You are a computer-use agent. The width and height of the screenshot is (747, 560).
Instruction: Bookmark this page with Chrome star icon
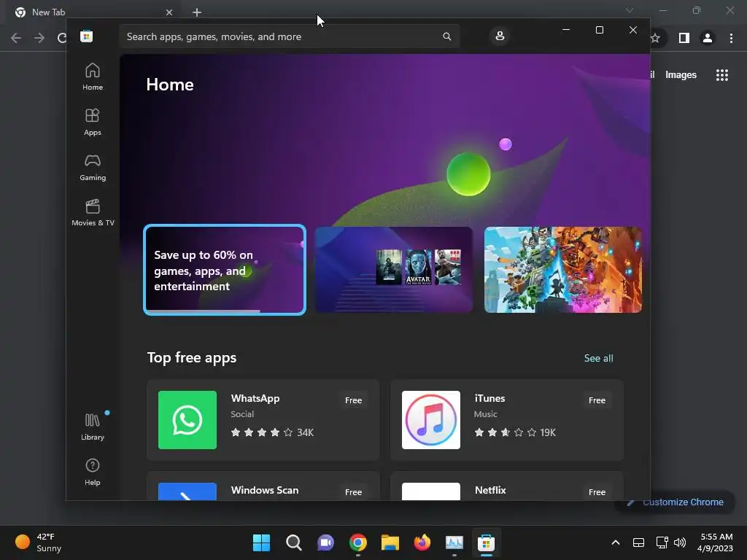coord(656,38)
